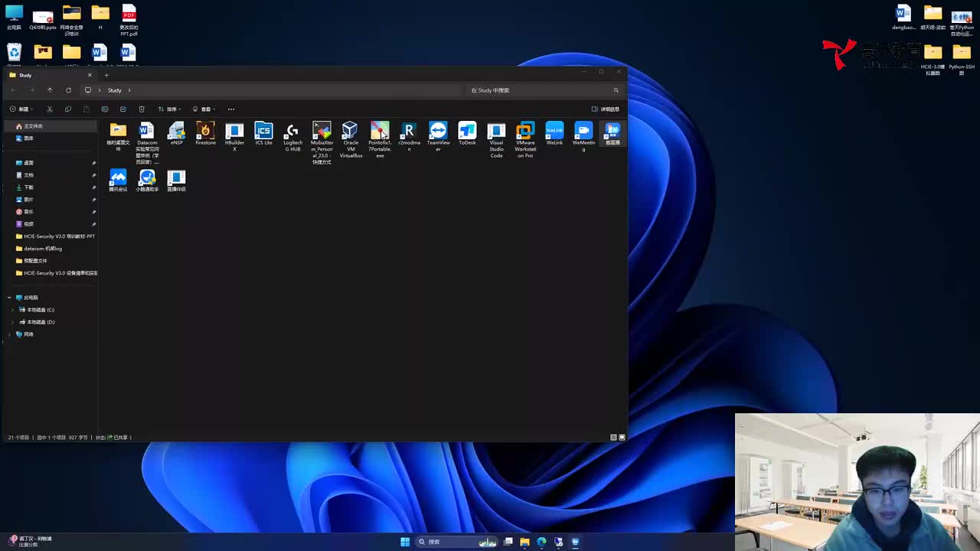Screen dimensions: 980x551
Task: Open the Python-SSH folder on the desktop
Action: pos(962,60)
